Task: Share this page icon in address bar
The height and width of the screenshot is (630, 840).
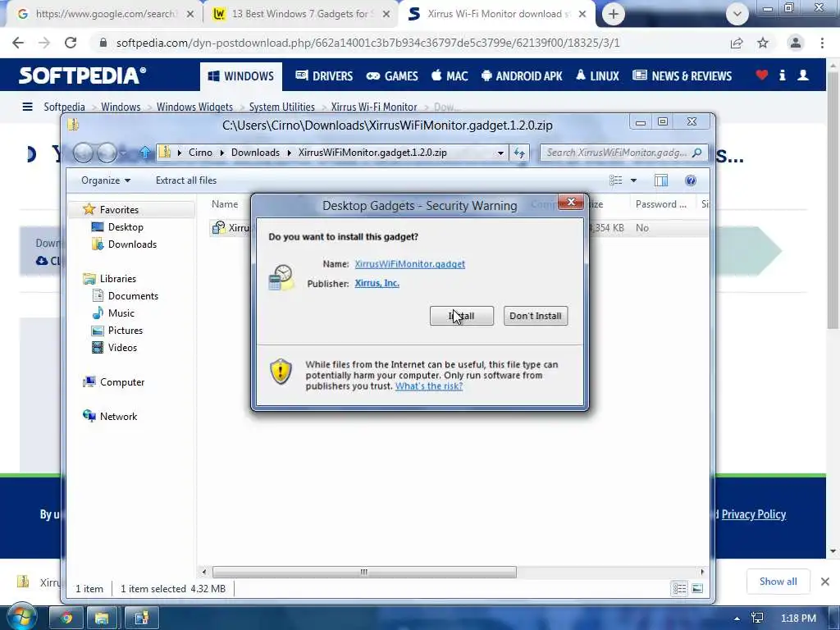Action: [x=737, y=43]
